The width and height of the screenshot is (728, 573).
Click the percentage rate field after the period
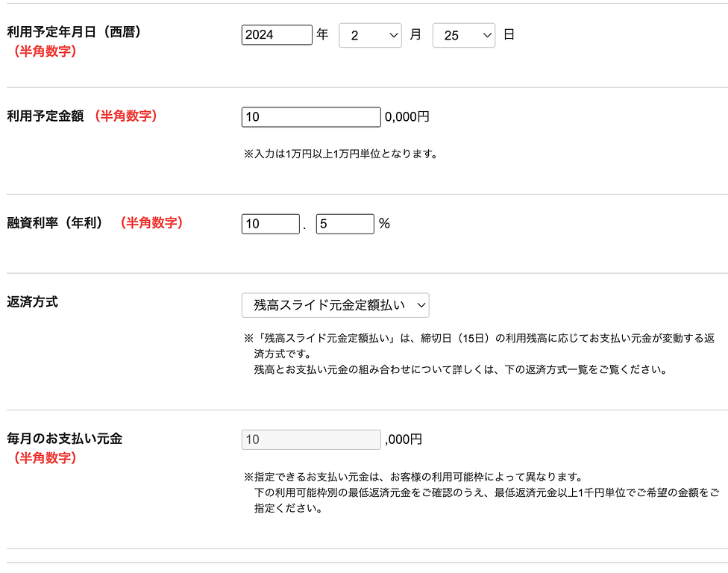pos(345,223)
